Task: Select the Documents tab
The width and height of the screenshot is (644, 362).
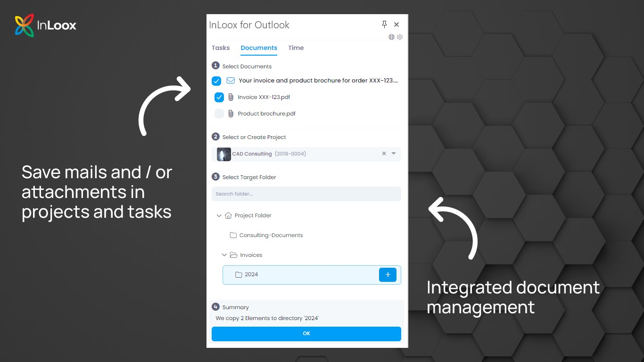Action: tap(259, 48)
